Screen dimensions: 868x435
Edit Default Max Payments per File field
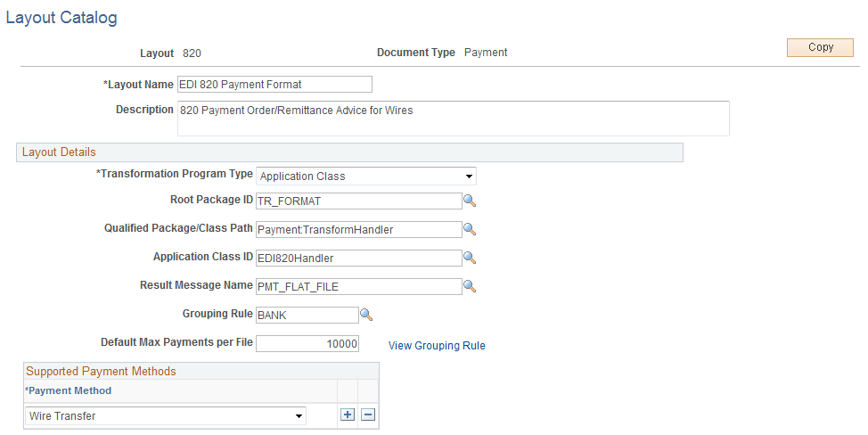tap(307, 344)
